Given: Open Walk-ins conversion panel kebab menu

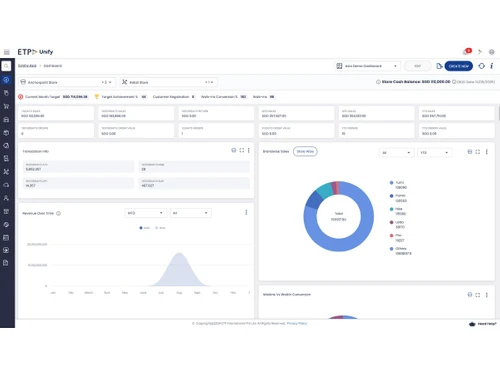Looking at the screenshot, I should [x=487, y=295].
